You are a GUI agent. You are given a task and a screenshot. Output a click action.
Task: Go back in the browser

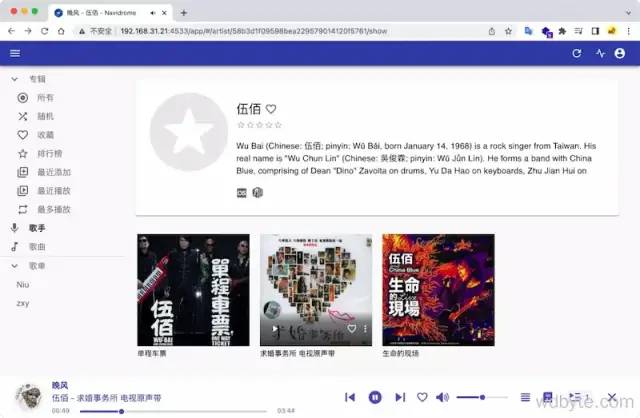pyautogui.click(x=11, y=31)
